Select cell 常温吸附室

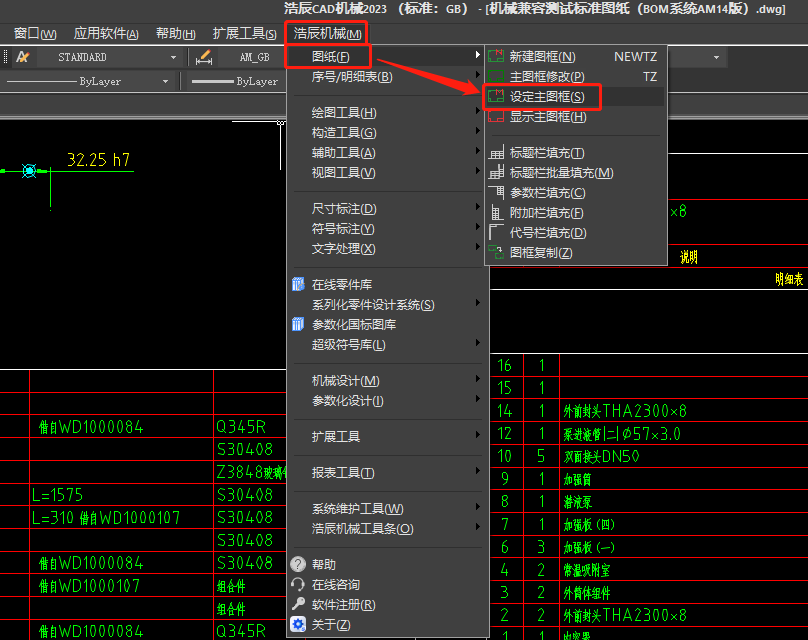point(586,570)
